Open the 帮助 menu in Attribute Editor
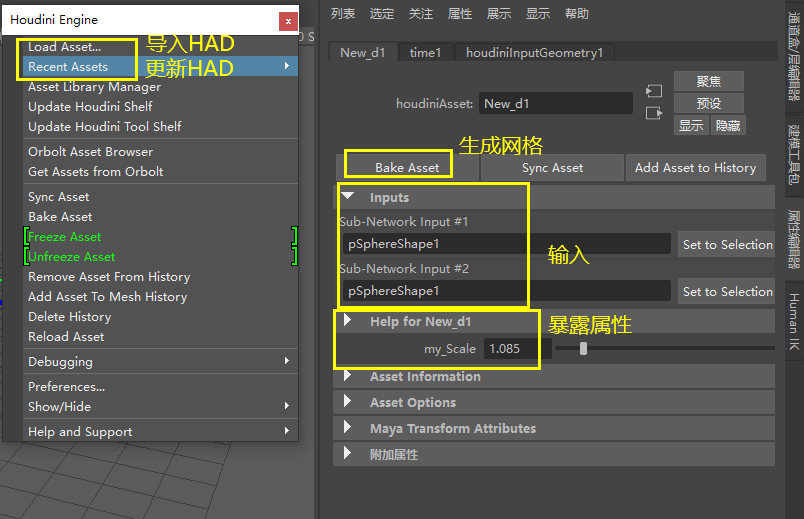 coord(577,14)
